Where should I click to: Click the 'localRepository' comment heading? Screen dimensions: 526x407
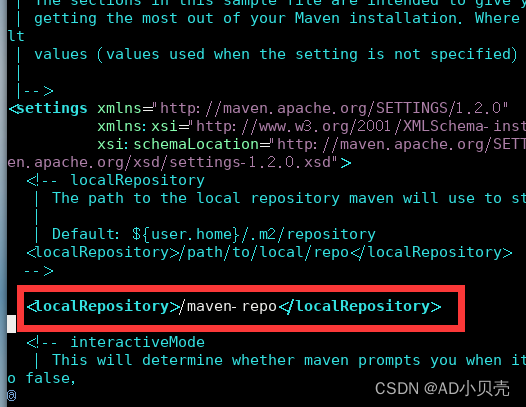click(x=138, y=181)
